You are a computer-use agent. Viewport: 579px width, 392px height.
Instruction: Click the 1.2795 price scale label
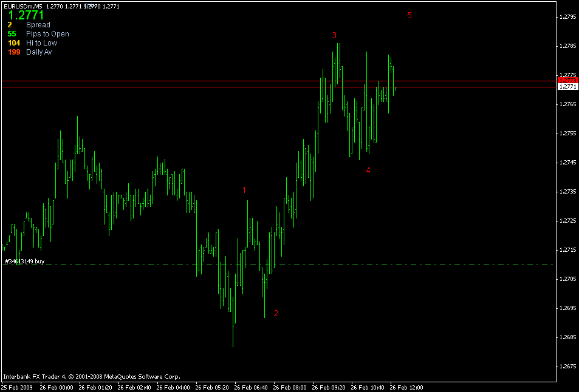click(x=569, y=15)
